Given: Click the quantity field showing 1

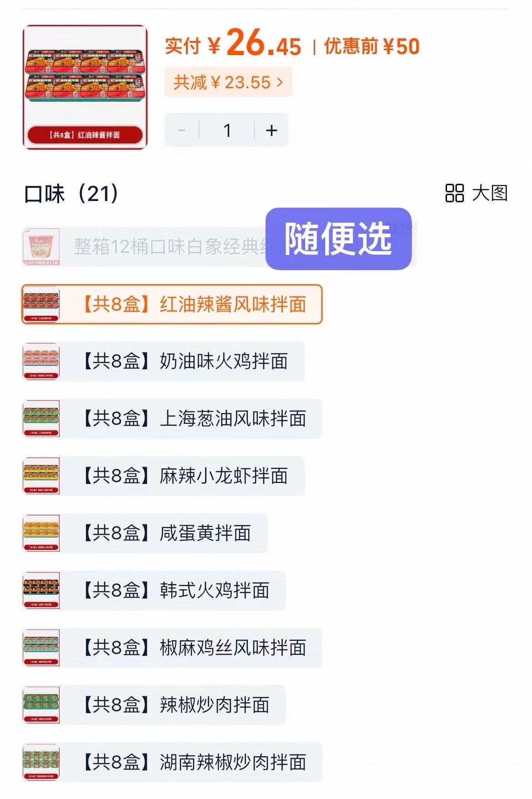Looking at the screenshot, I should click(227, 131).
